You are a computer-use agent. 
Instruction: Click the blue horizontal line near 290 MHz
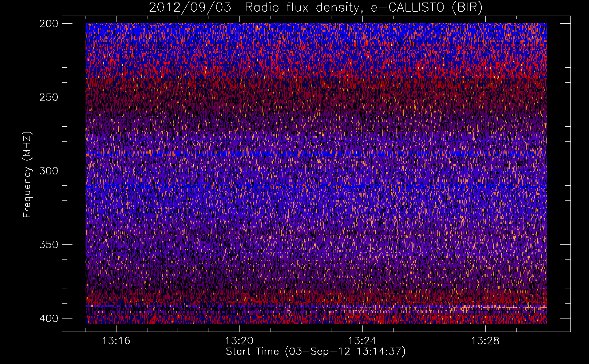[316, 154]
